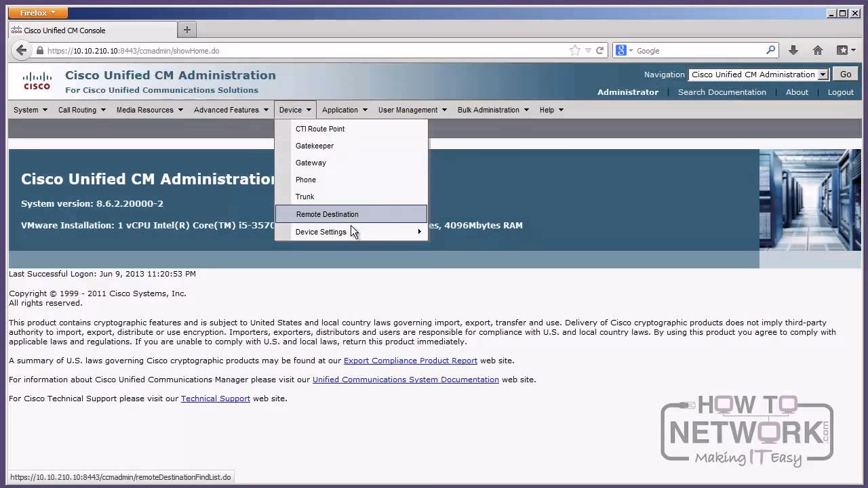Reload the page with the refresh icon
The height and width of the screenshot is (488, 868).
(599, 50)
